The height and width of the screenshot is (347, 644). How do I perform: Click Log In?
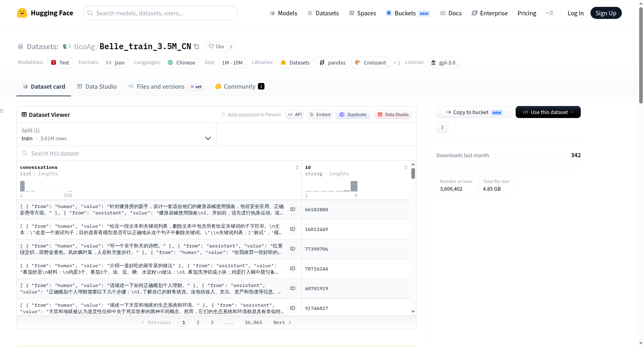[x=576, y=13]
